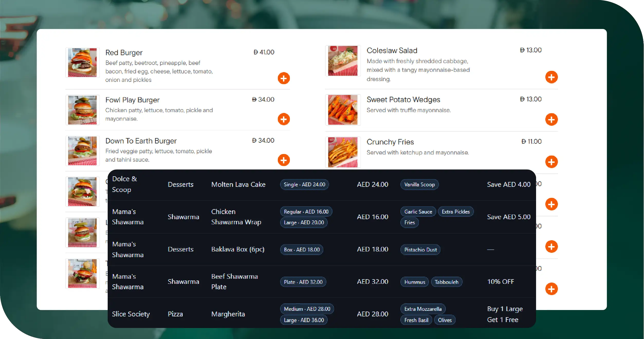The image size is (644, 339).
Task: Click the Molten Lava Cake item name
Action: (238, 185)
